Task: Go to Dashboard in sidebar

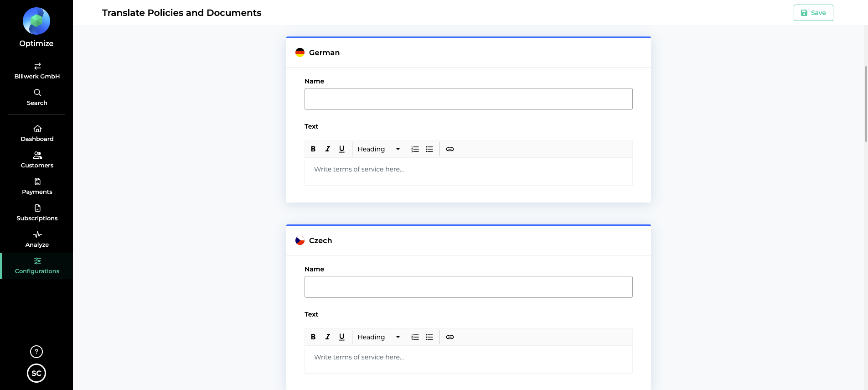Action: 37,134
